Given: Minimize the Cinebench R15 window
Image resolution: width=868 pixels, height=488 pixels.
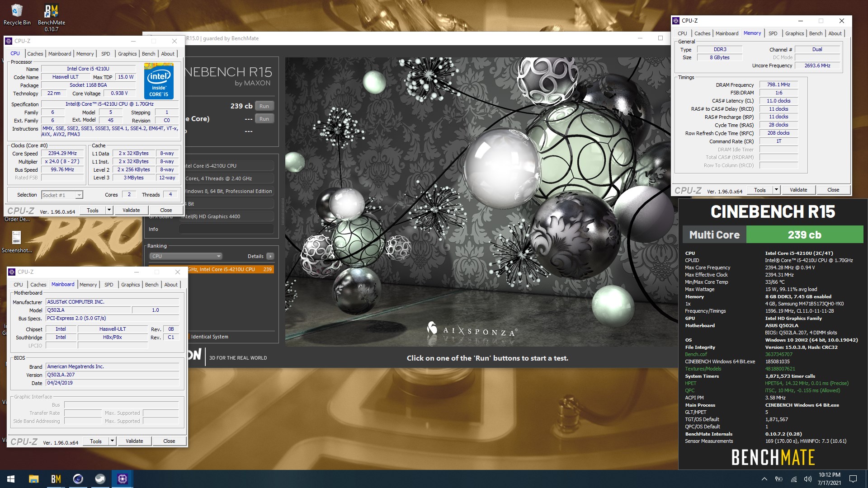Looking at the screenshot, I should pos(640,38).
